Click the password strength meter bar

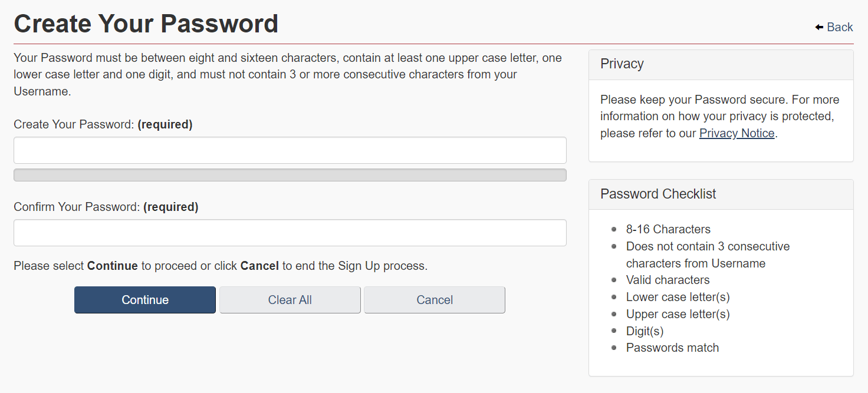tap(290, 175)
